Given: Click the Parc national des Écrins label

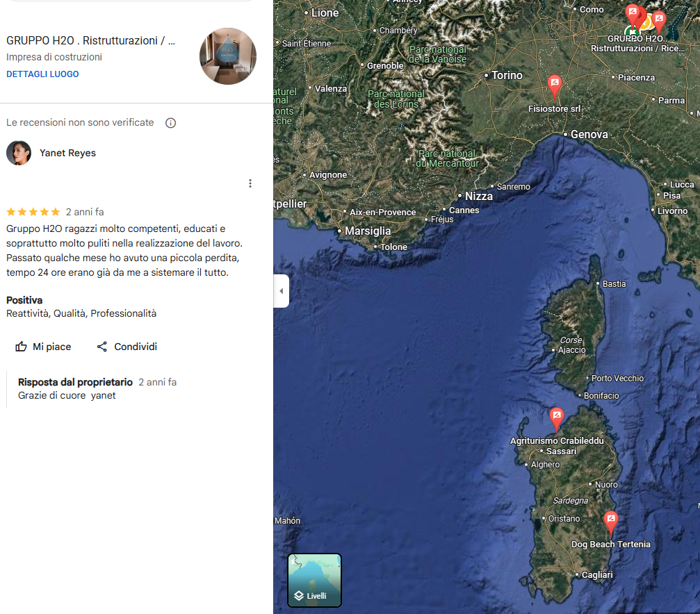Looking at the screenshot, I should click(x=396, y=99).
